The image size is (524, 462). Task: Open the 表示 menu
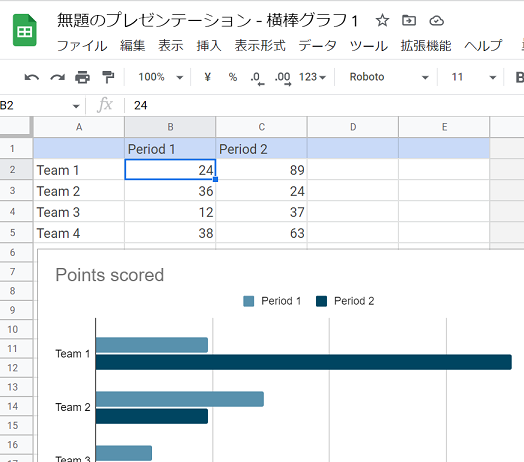coord(171,46)
